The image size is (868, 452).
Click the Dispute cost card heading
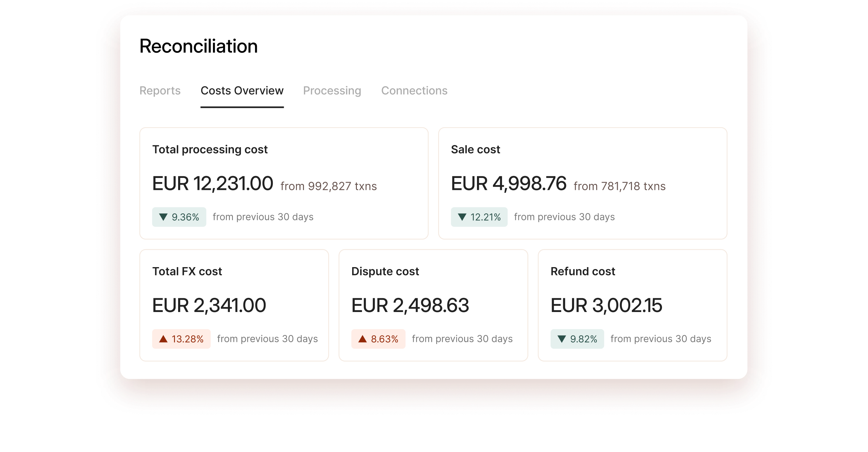pos(385,271)
